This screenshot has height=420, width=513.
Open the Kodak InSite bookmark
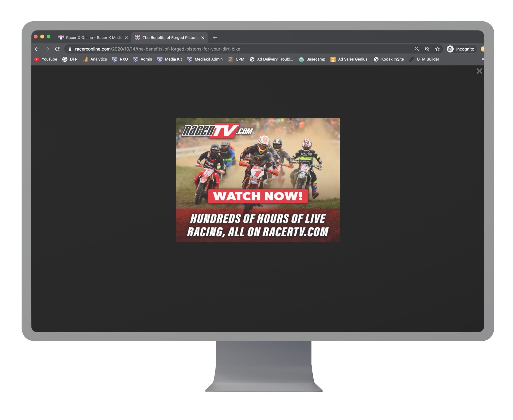tap(389, 59)
